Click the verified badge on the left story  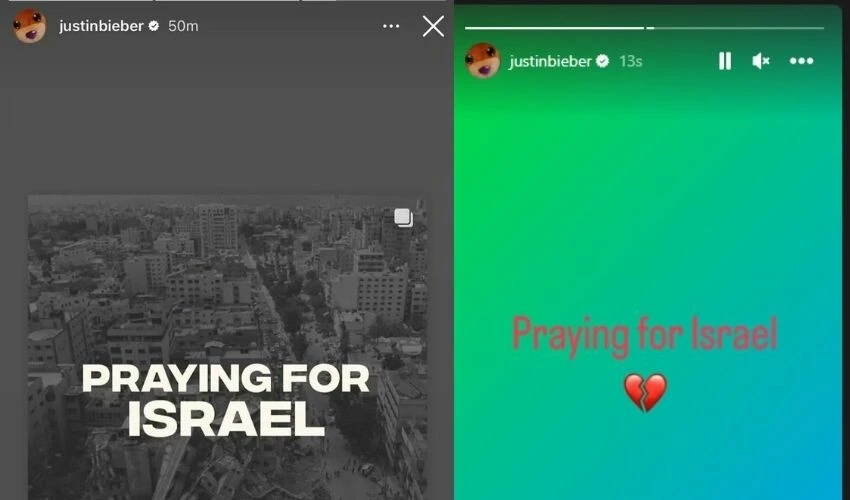(153, 25)
